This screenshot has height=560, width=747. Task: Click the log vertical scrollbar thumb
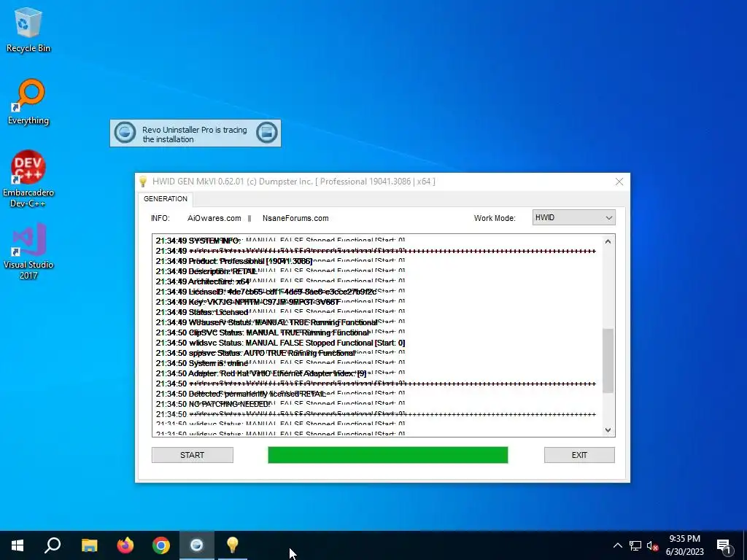coord(608,360)
